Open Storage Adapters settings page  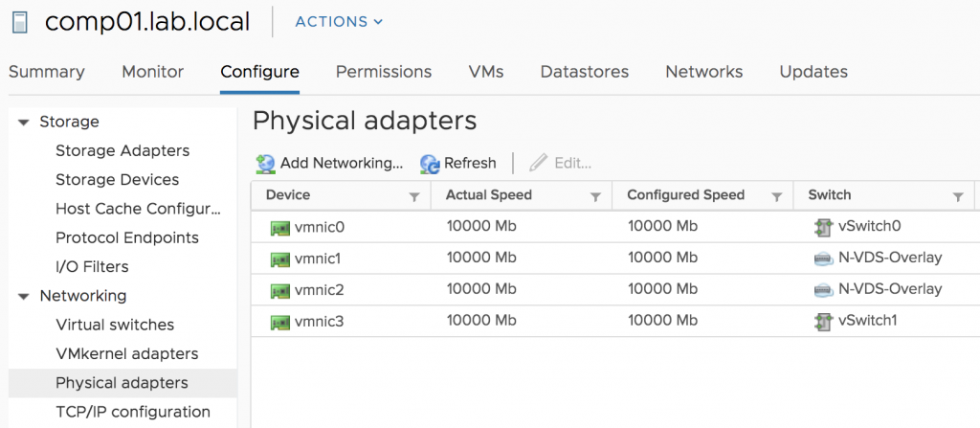122,151
